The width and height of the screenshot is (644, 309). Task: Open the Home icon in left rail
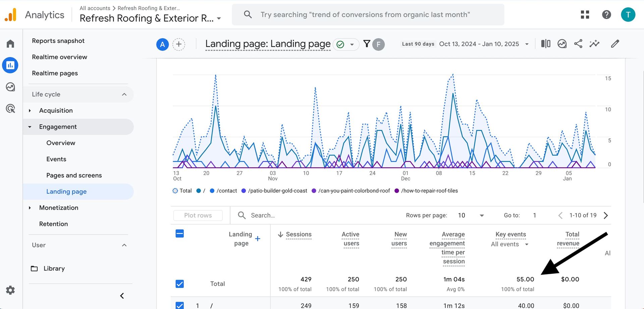pos(10,44)
